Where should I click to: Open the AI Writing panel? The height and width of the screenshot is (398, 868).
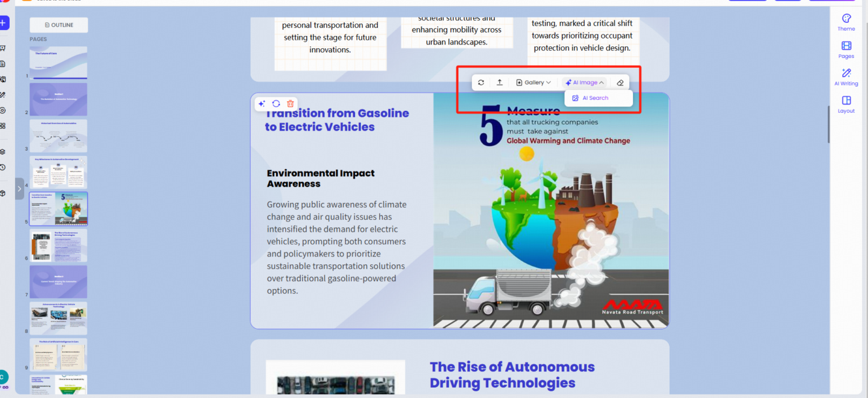[846, 75]
